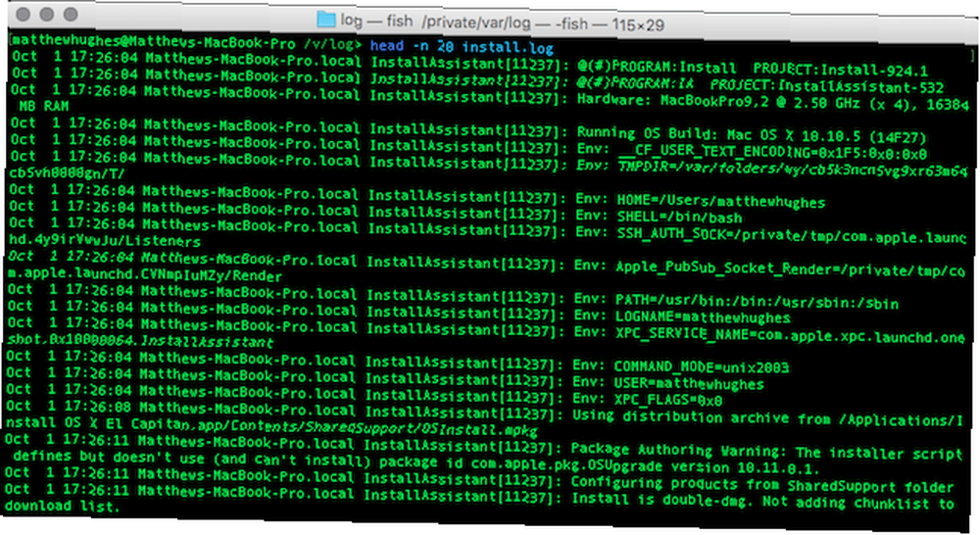
Task: Click the wrapped text 'hd.4y9irVwwJu/Listeners'
Action: [x=105, y=241]
